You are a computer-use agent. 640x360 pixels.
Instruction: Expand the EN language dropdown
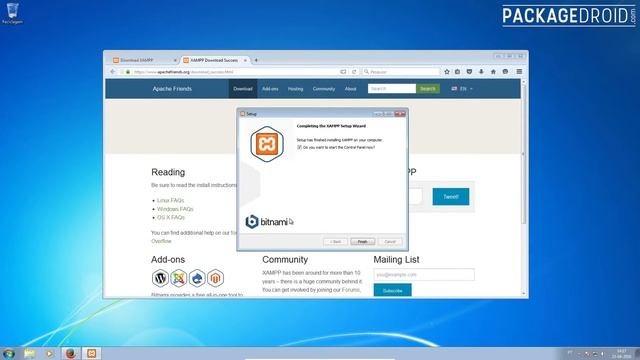click(x=462, y=89)
